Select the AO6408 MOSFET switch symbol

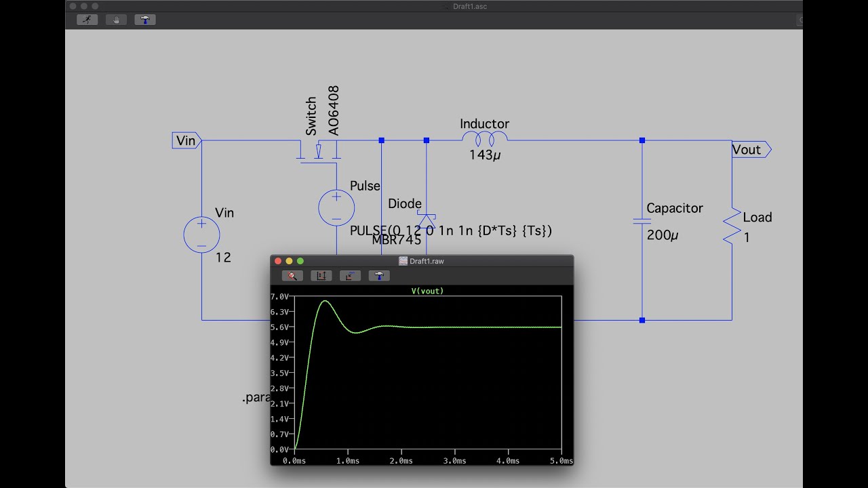[318, 150]
